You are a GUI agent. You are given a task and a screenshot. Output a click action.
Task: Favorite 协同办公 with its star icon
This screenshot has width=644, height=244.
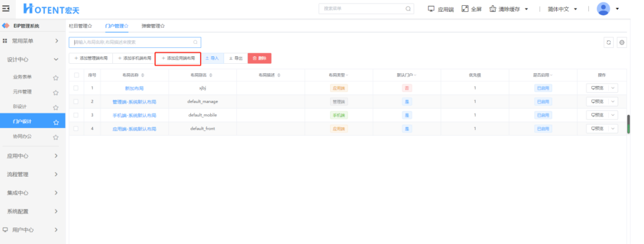[x=56, y=137]
